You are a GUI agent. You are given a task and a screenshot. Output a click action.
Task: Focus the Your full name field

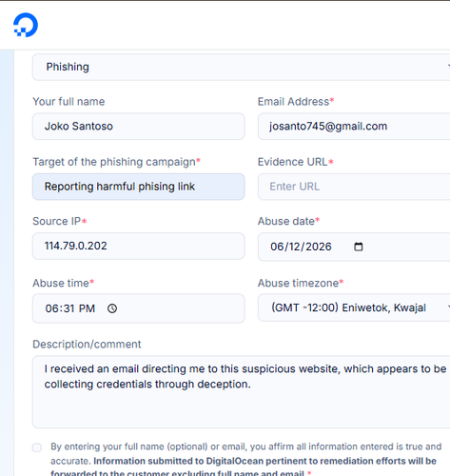click(x=139, y=127)
